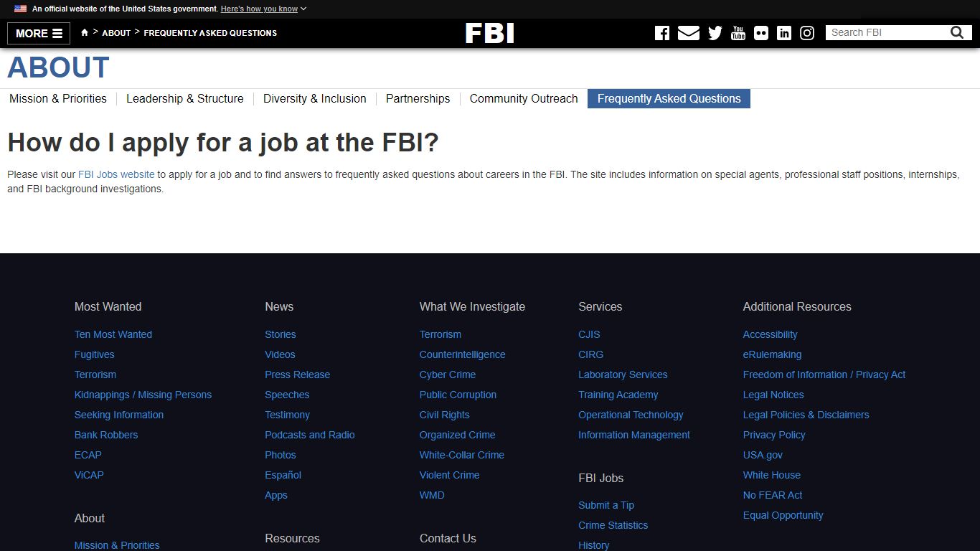Screen dimensions: 980x551
Task: Open Kidnappings / Missing Persons link
Action: coord(143,395)
